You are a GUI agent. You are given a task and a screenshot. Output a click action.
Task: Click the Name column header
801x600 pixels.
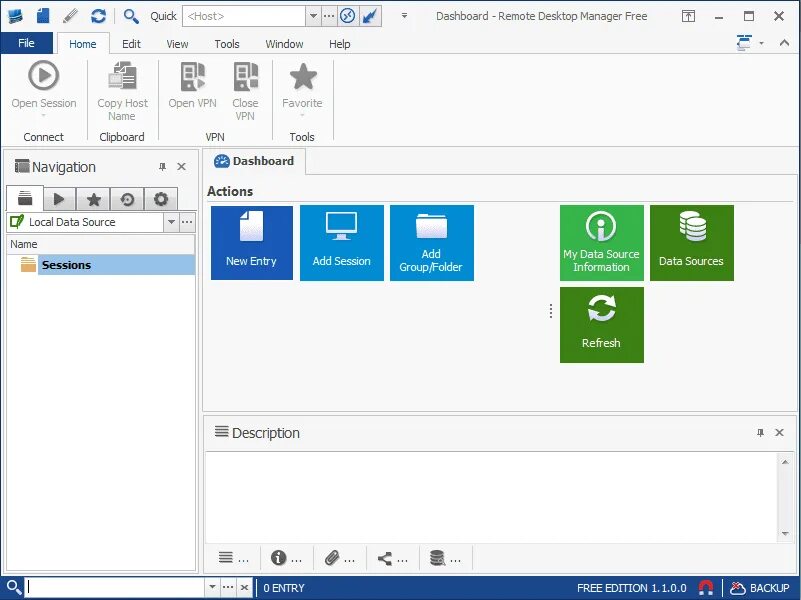coord(101,244)
